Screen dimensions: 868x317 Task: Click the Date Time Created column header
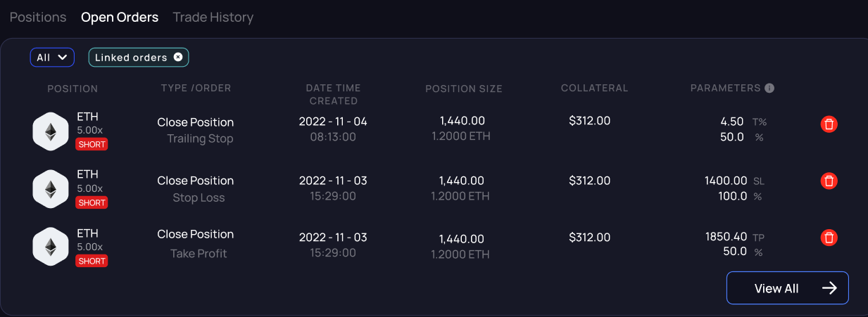pos(333,94)
